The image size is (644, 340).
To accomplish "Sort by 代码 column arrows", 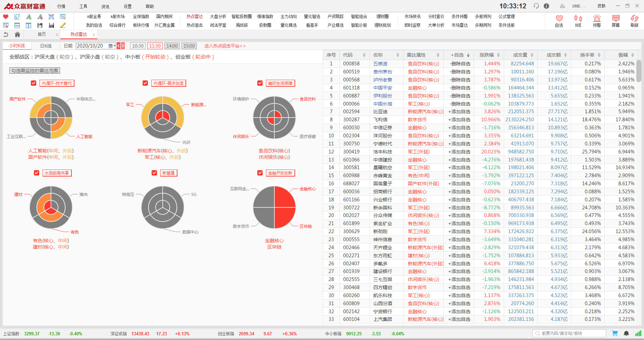I will (364, 55).
